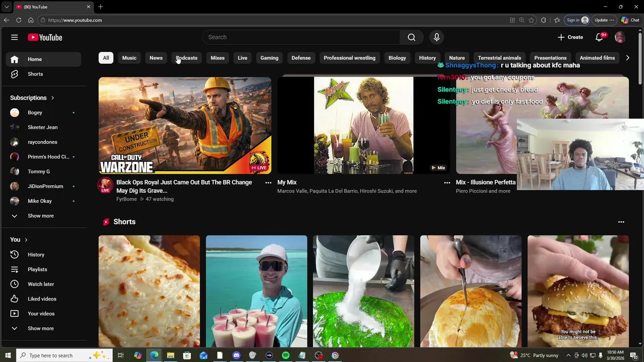Image resolution: width=644 pixels, height=362 pixels.
Task: Open Copilot Chat in browser toolbar
Action: click(x=630, y=20)
